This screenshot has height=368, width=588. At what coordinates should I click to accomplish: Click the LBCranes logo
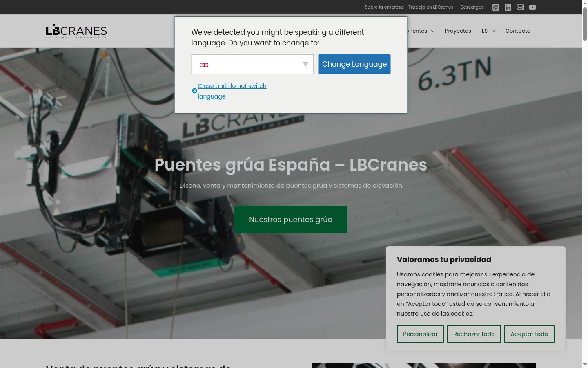point(76,31)
